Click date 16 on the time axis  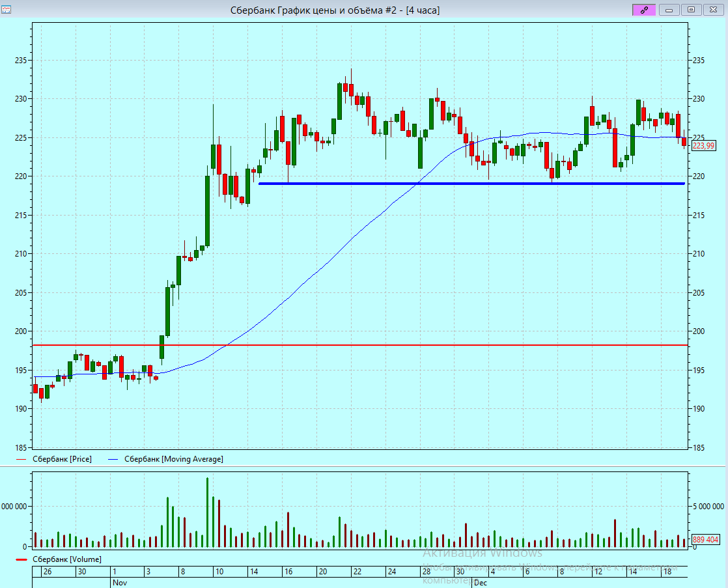click(288, 571)
